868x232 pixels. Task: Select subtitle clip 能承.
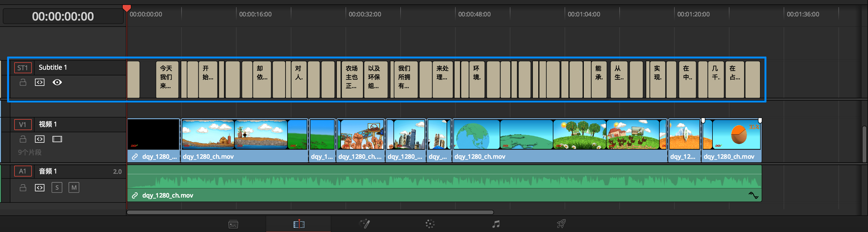(599, 79)
